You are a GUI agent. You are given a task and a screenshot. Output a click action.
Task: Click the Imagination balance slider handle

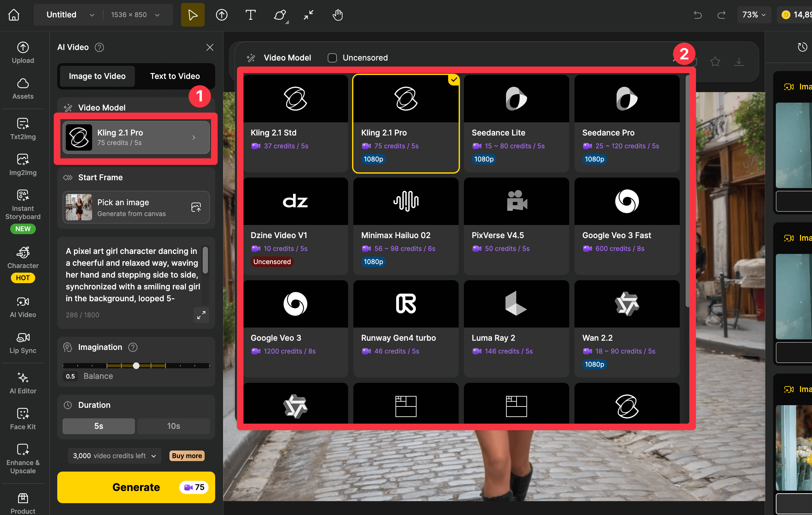point(136,366)
